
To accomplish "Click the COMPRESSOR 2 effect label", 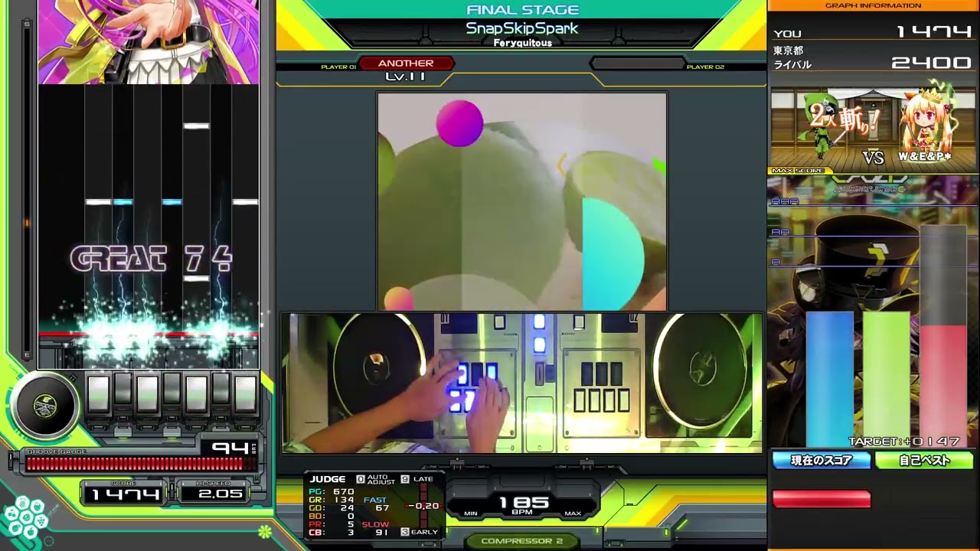I will click(521, 541).
